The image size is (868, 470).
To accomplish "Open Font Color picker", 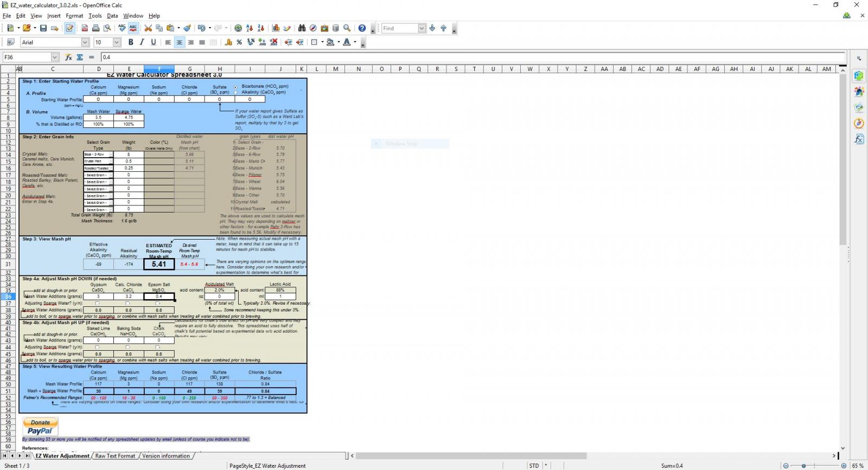I will [x=347, y=42].
